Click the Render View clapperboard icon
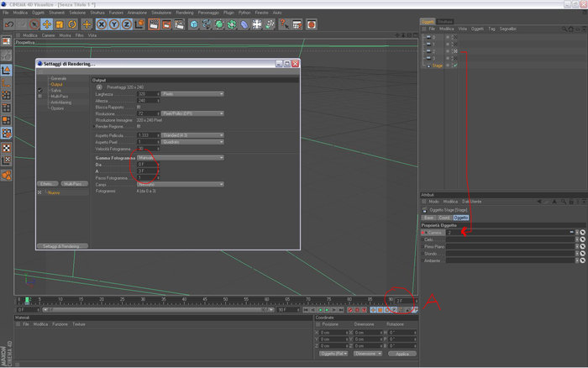This screenshot has height=368, width=588. click(154, 24)
